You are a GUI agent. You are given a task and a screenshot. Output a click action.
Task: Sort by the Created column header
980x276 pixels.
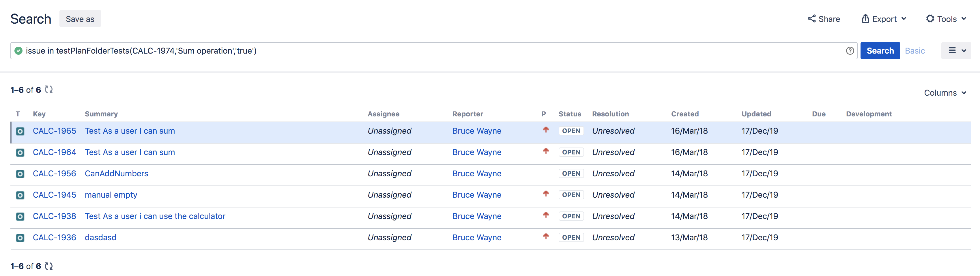coord(685,114)
